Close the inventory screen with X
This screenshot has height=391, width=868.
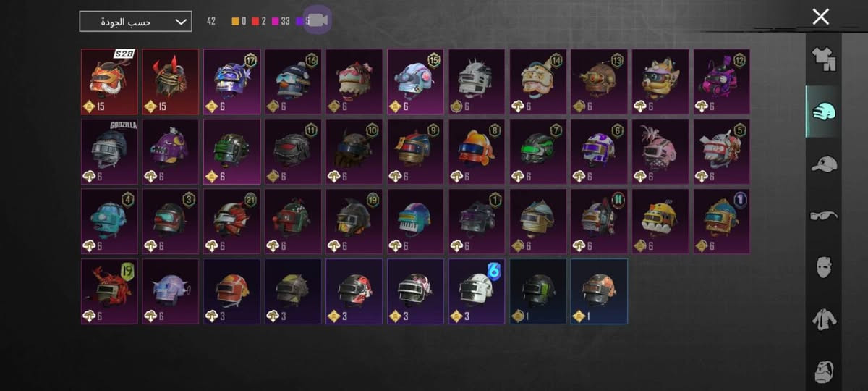click(820, 17)
